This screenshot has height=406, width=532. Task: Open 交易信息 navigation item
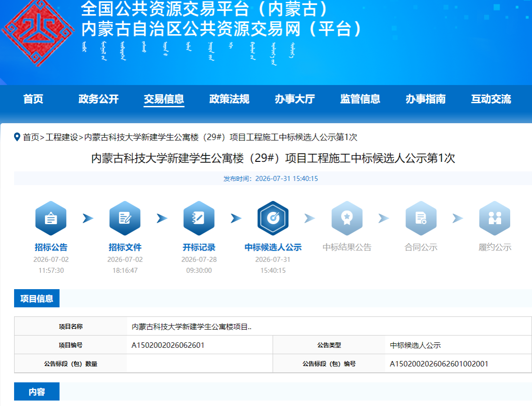(x=164, y=99)
